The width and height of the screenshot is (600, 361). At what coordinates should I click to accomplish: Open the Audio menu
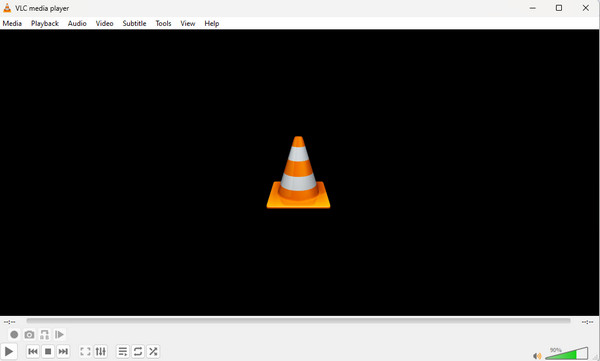click(77, 23)
